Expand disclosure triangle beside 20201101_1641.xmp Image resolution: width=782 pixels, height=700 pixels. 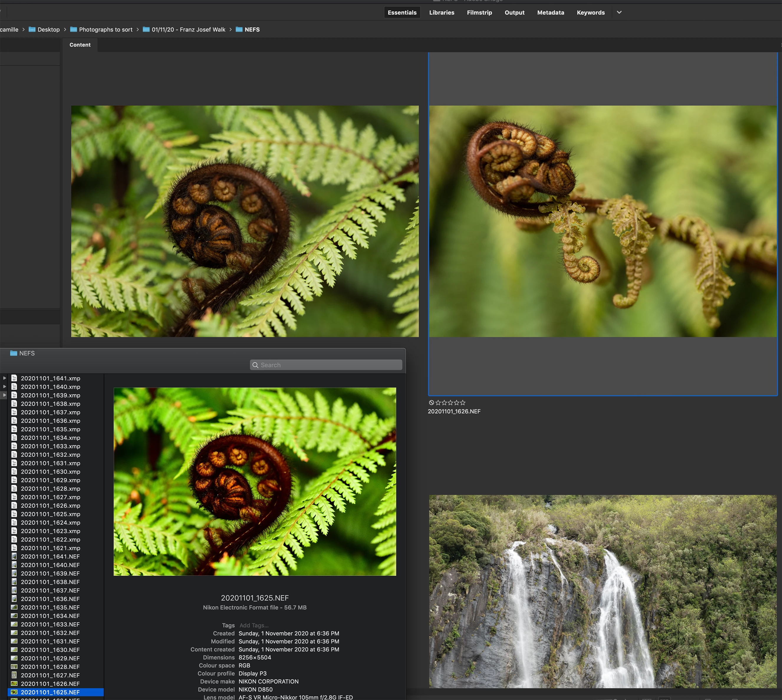(5, 378)
